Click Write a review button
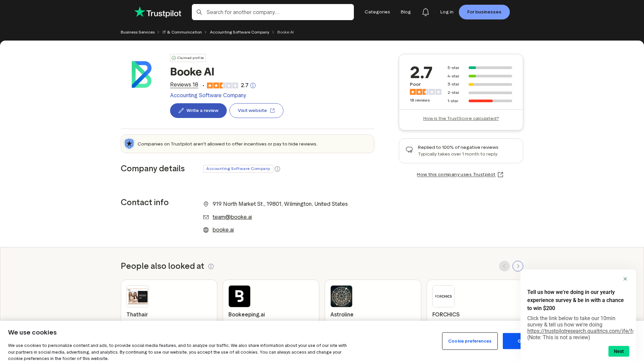The height and width of the screenshot is (362, 644). pyautogui.click(x=198, y=111)
